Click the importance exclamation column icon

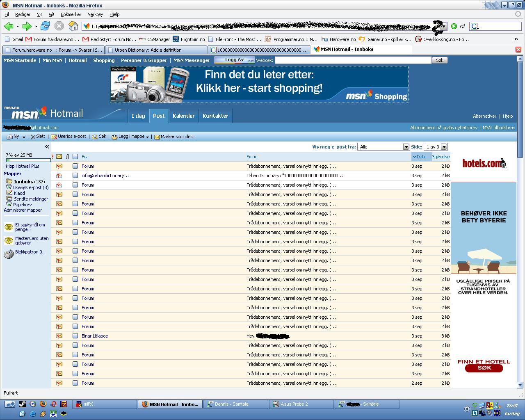(x=52, y=157)
